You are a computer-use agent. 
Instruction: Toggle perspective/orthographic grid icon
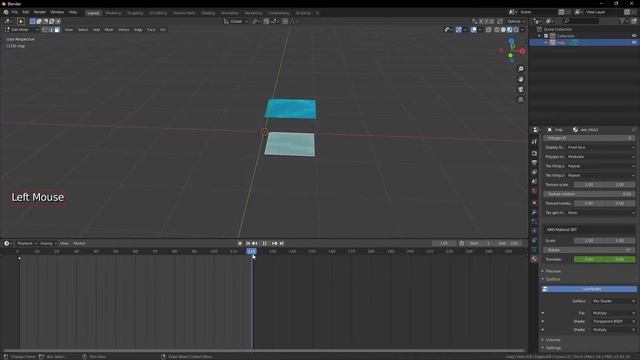click(x=521, y=100)
